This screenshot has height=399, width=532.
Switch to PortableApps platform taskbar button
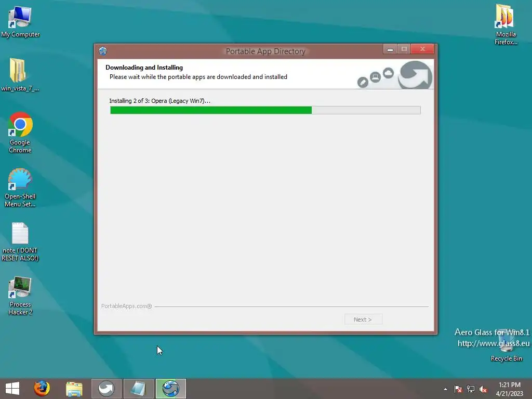(x=106, y=389)
